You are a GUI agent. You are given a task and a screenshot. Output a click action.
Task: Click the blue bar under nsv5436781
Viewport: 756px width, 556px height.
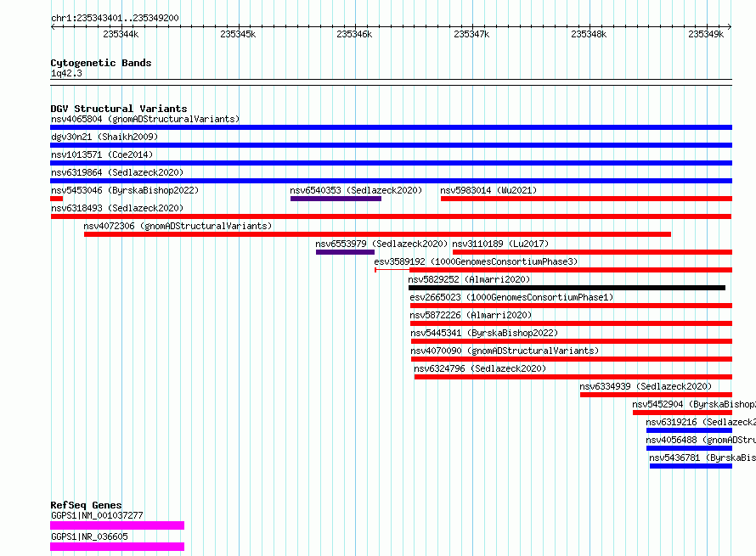(x=691, y=466)
